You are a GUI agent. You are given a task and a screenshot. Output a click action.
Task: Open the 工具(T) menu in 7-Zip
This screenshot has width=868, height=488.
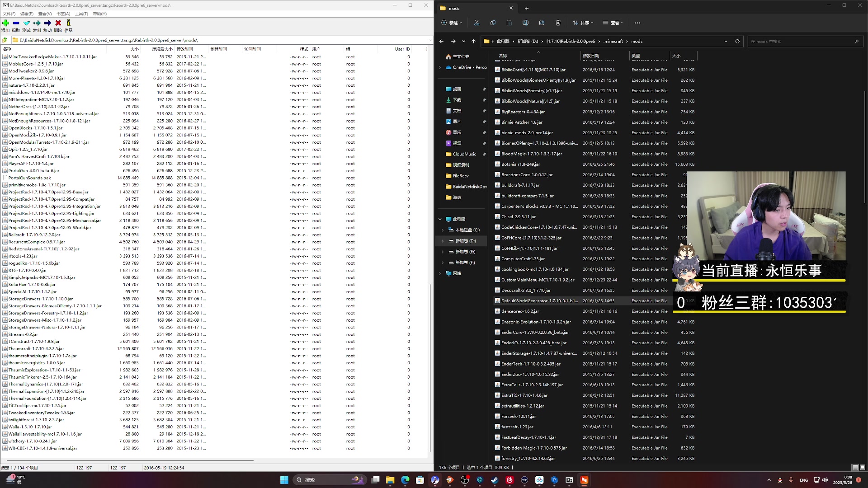pyautogui.click(x=81, y=14)
